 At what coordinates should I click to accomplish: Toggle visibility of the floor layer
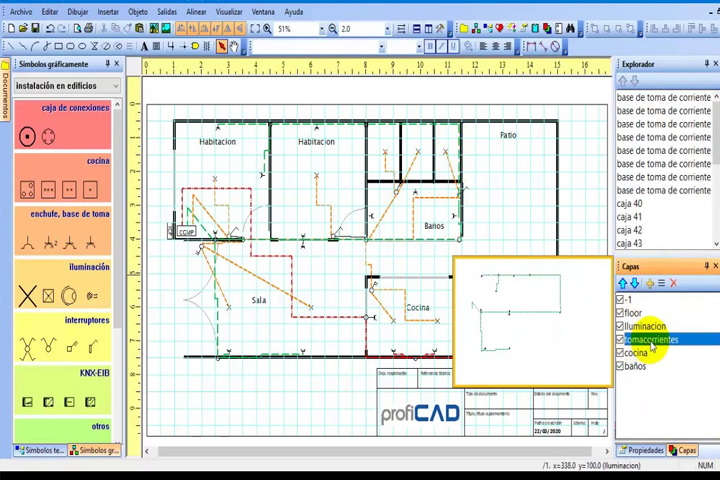coord(620,313)
